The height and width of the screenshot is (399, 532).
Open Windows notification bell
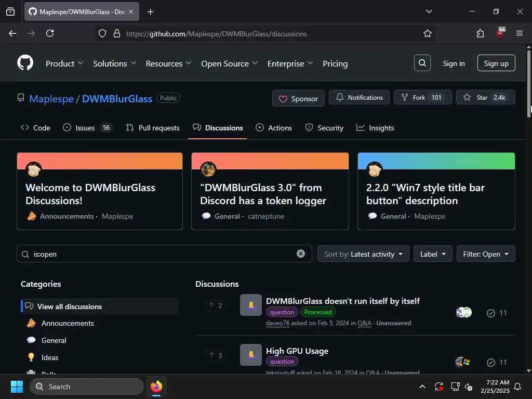(x=518, y=387)
